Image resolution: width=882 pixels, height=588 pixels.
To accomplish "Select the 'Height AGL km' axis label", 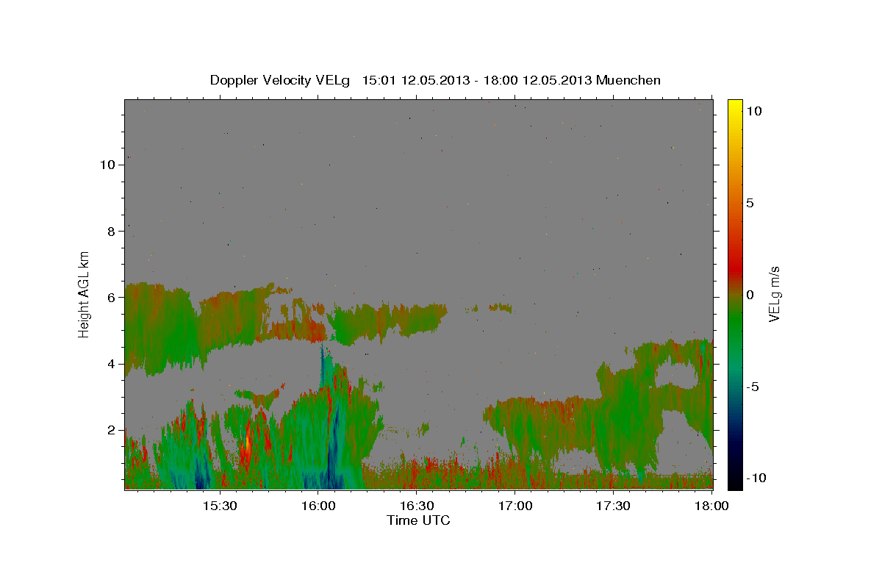I will [85, 293].
